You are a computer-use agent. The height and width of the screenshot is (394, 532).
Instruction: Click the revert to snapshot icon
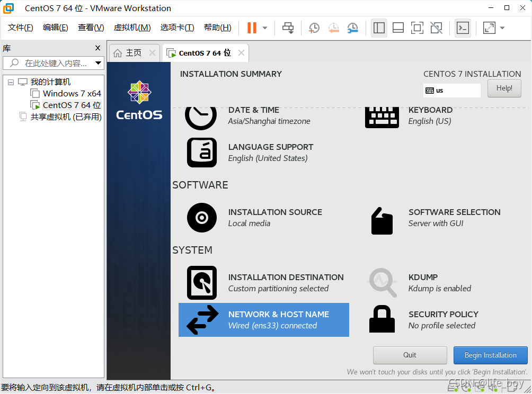(x=333, y=28)
